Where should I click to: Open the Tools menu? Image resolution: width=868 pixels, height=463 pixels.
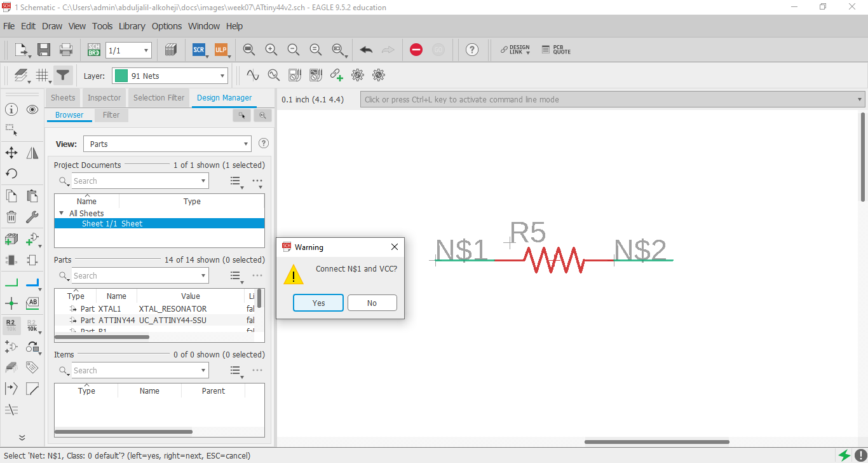102,26
